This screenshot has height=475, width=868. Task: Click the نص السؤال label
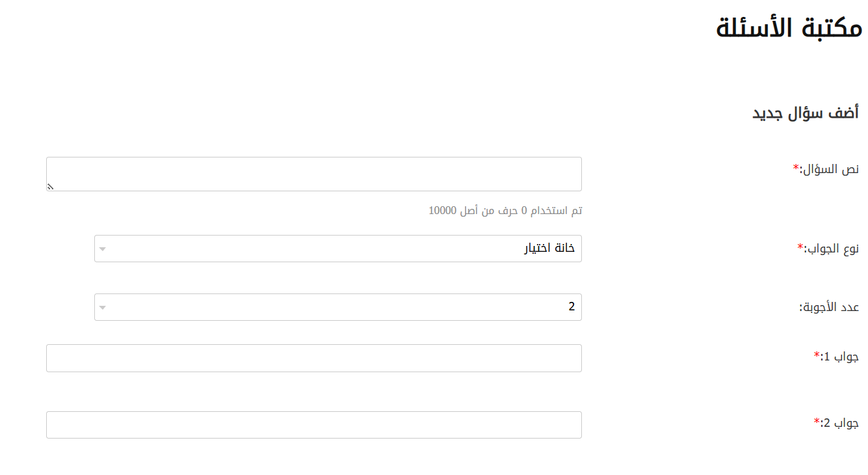pyautogui.click(x=829, y=169)
